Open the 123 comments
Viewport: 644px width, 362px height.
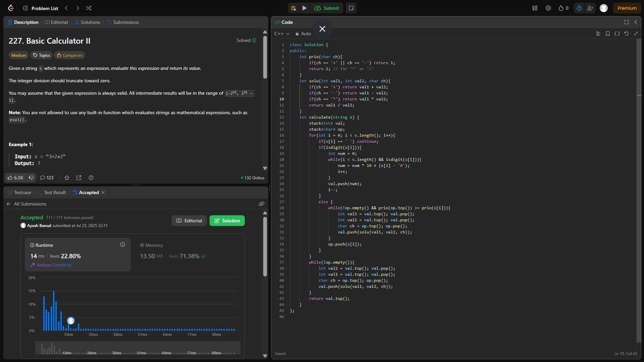click(x=47, y=178)
